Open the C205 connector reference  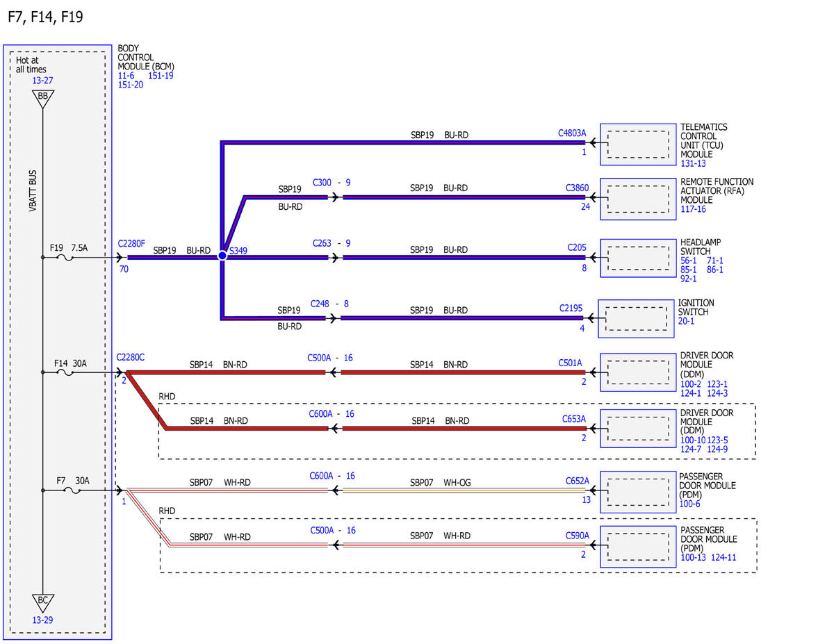click(x=577, y=247)
